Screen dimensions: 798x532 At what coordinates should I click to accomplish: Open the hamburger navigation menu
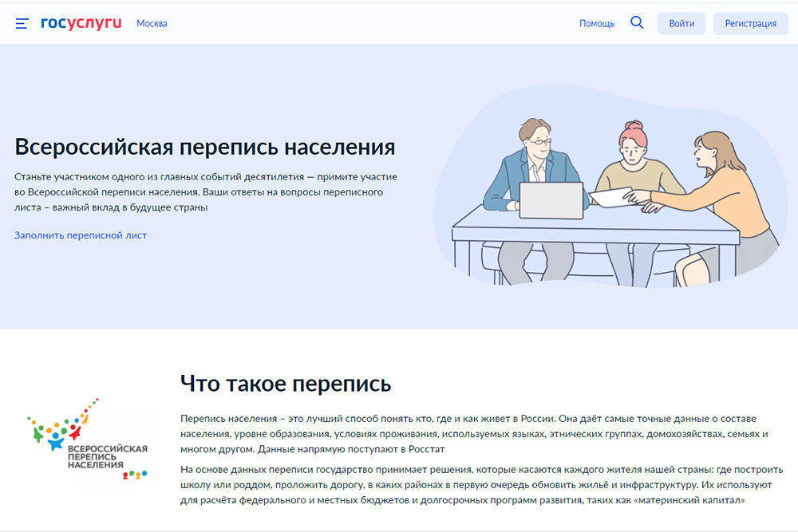click(22, 22)
